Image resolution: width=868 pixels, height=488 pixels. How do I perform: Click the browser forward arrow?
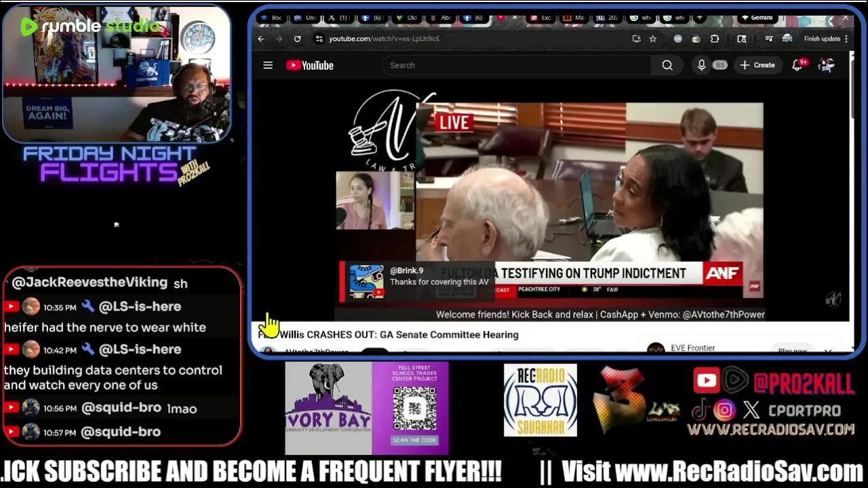point(279,39)
